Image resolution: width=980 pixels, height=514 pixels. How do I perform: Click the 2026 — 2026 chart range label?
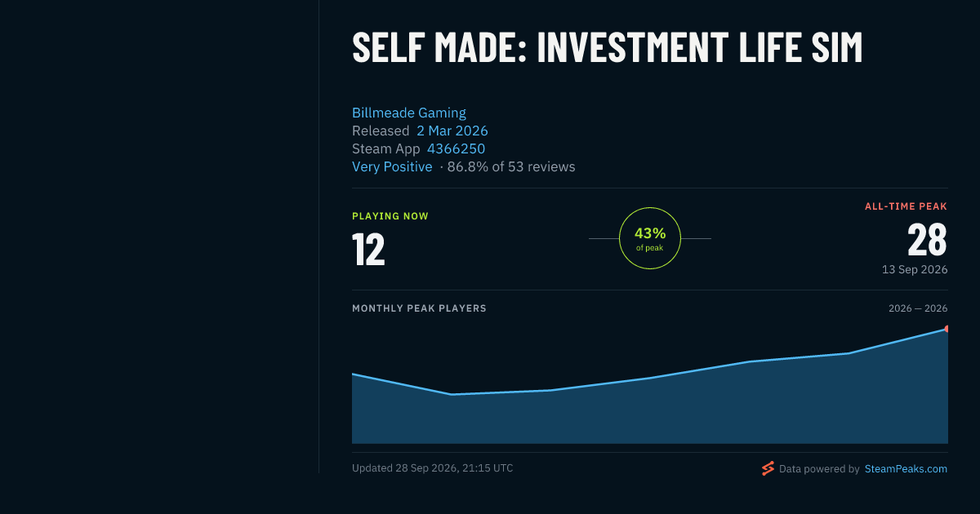pos(918,308)
